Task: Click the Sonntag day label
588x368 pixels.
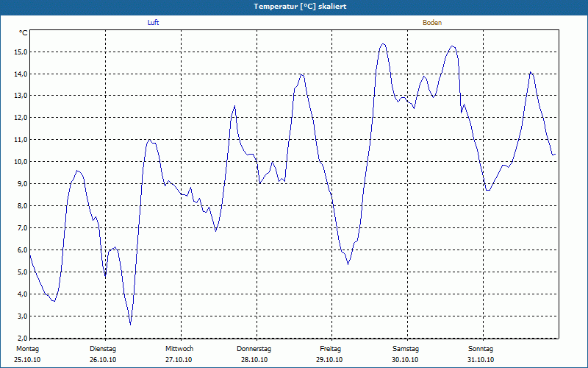Action: pos(481,349)
